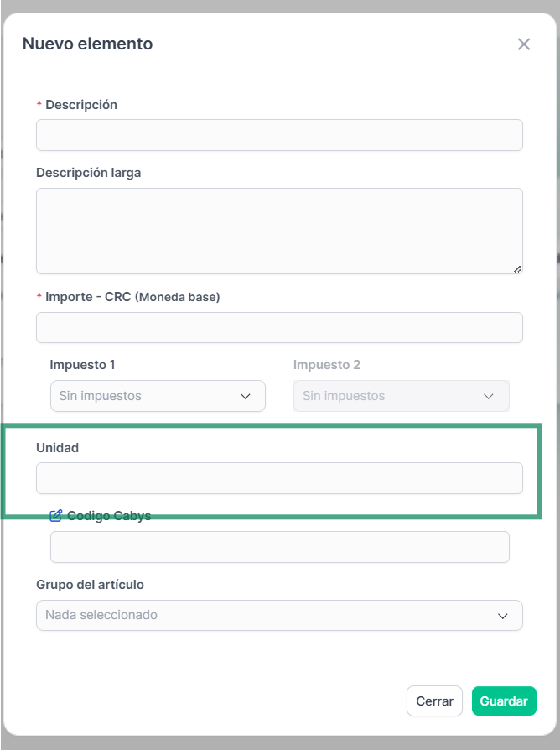Screen dimensions: 560x750
Task: Click the Descripción larga resize handle
Action: [x=517, y=269]
